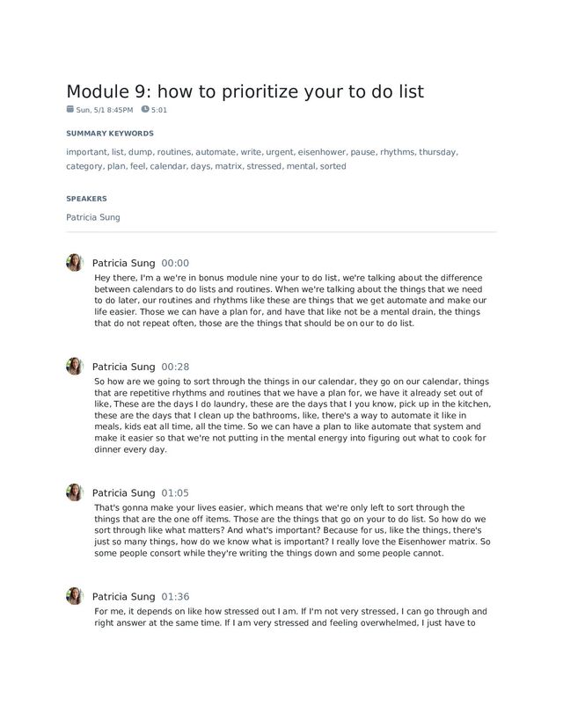Click the "Hey there" transcript paragraph
This screenshot has width=563, height=728.
(x=289, y=301)
